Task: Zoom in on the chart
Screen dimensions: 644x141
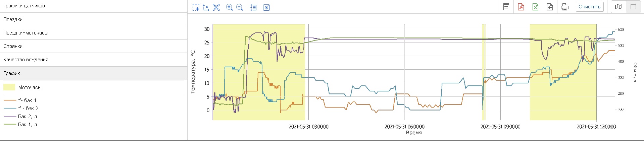Action: 230,7
